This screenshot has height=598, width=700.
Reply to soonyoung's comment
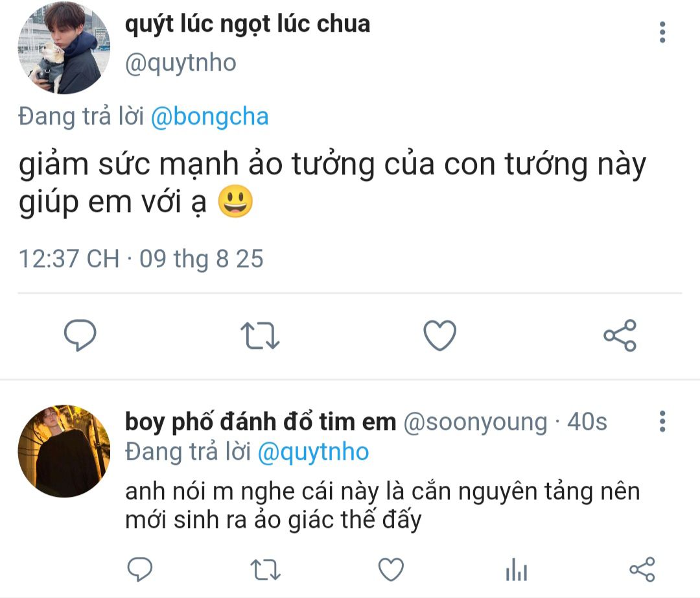(x=139, y=569)
